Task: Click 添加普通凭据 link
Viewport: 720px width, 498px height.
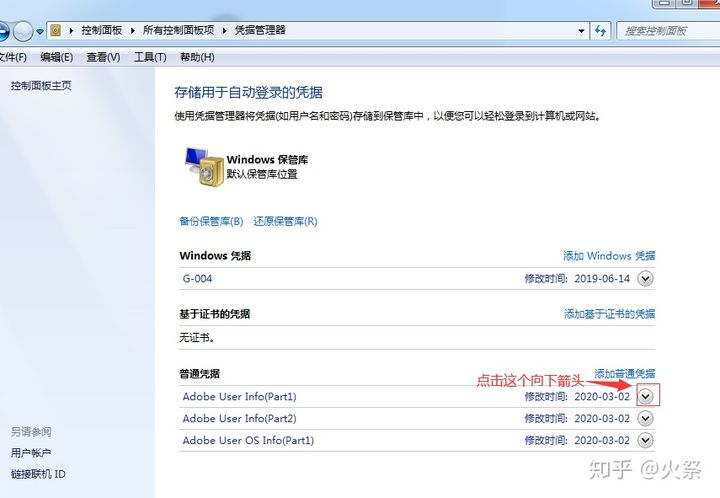Action: (x=624, y=373)
